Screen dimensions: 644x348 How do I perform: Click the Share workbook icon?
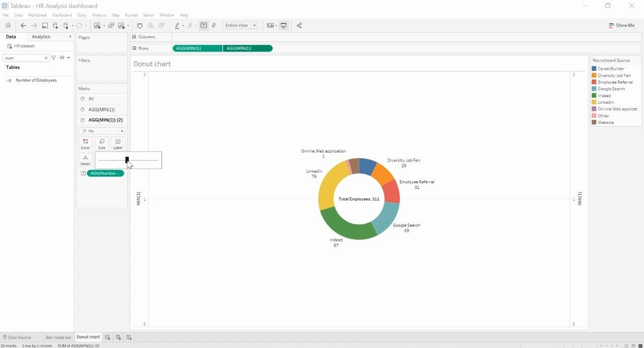pyautogui.click(x=299, y=25)
